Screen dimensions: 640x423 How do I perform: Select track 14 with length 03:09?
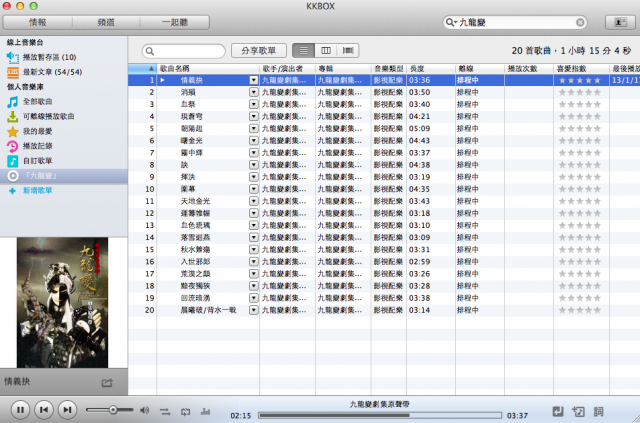[x=384, y=238]
